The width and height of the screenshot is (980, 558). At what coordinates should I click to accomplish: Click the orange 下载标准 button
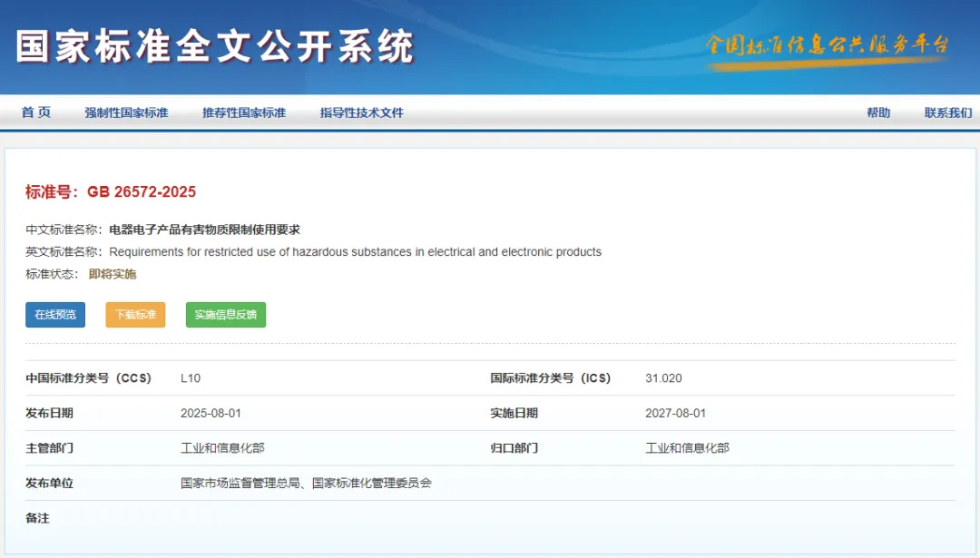tap(135, 315)
